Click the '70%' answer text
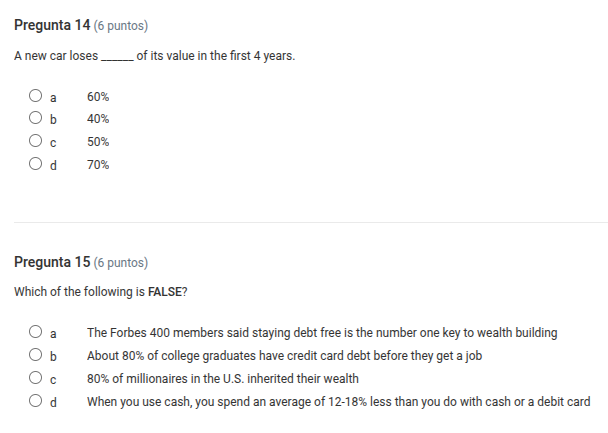 click(98, 164)
